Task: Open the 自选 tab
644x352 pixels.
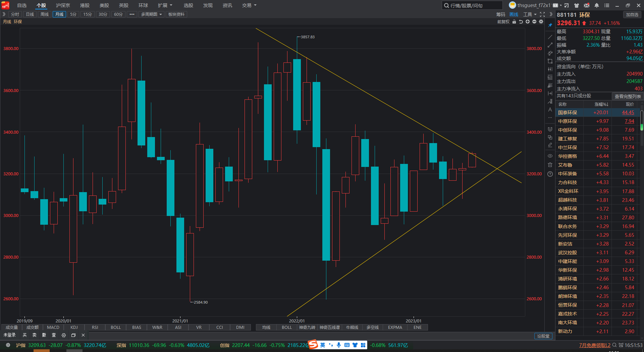Action: 22,5
